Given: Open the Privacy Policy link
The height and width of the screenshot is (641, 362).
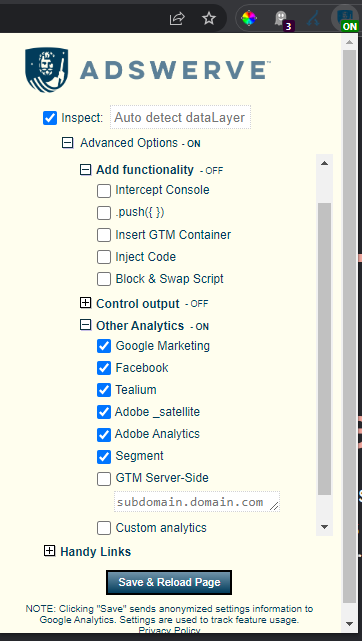Looking at the screenshot, I should (x=170, y=630).
